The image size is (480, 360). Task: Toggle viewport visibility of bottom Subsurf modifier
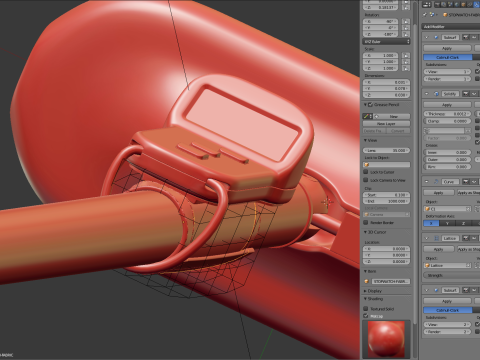473,290
